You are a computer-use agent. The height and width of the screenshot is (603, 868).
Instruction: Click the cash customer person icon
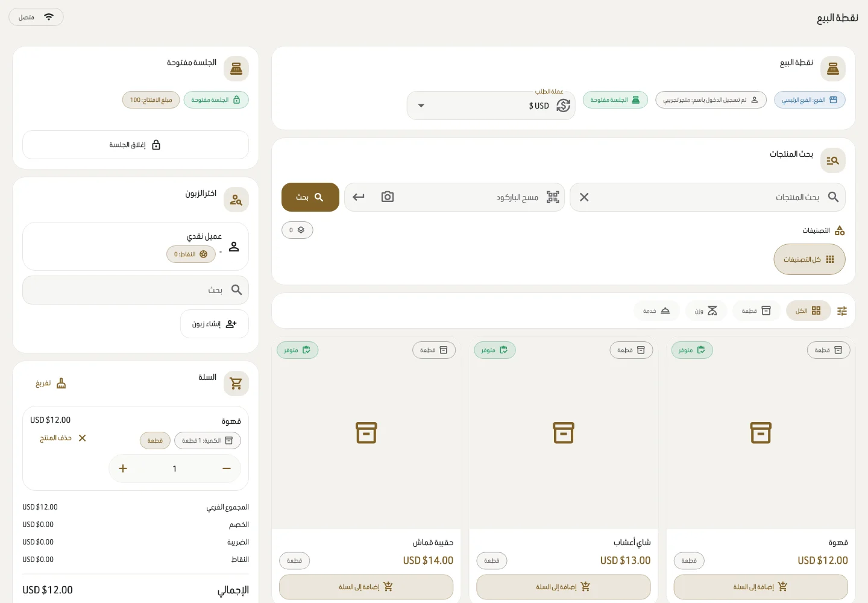pyautogui.click(x=234, y=247)
